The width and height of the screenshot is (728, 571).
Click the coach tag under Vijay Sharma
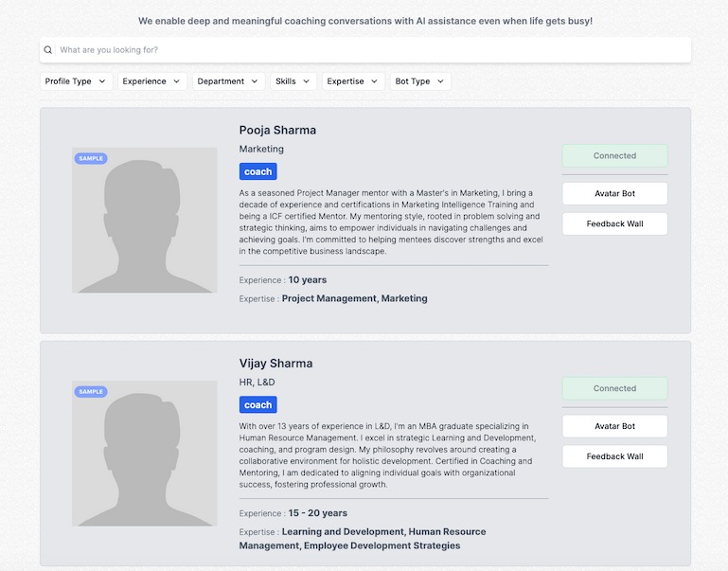click(257, 404)
